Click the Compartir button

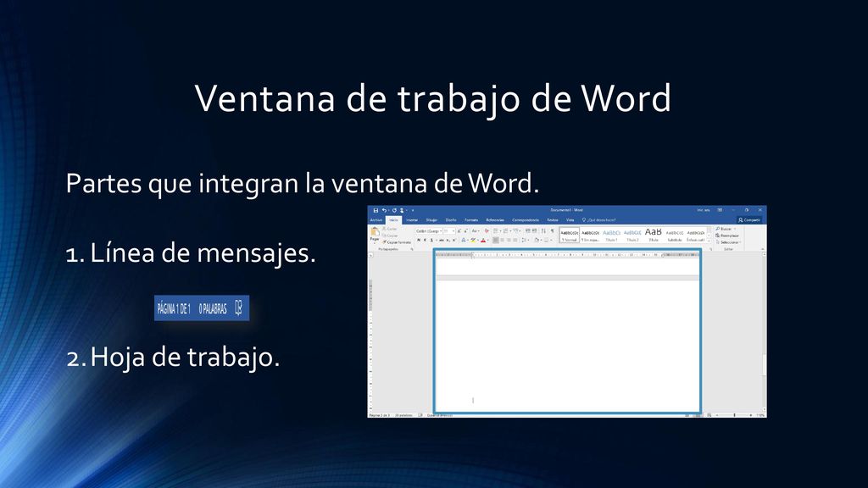[749, 220]
